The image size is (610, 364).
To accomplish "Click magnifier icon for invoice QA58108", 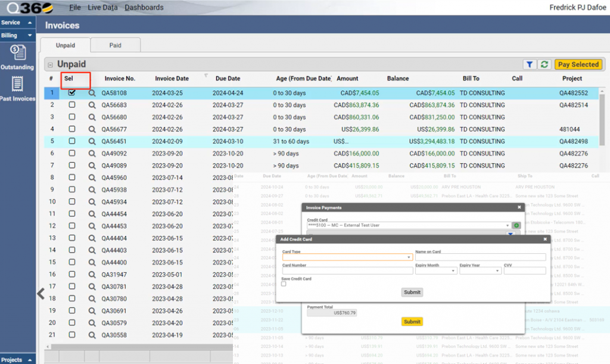I will (92, 93).
